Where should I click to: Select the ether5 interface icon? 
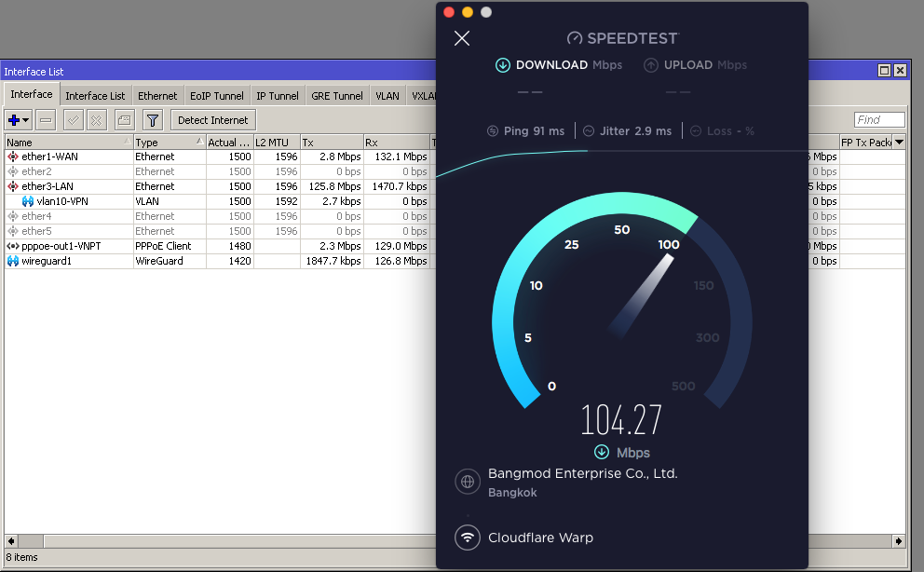[x=12, y=231]
